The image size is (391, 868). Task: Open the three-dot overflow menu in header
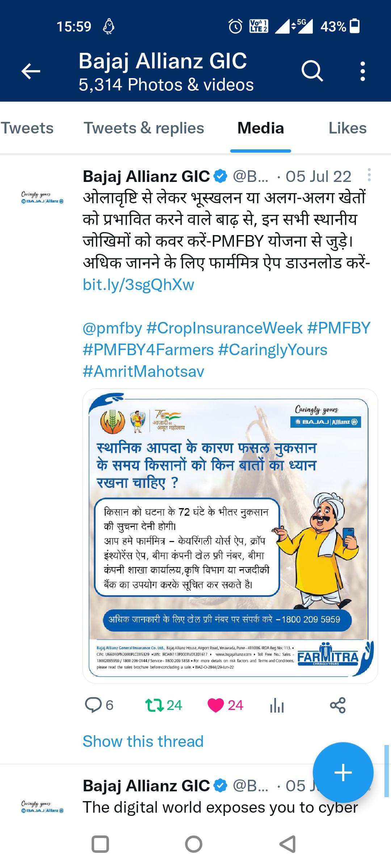362,71
